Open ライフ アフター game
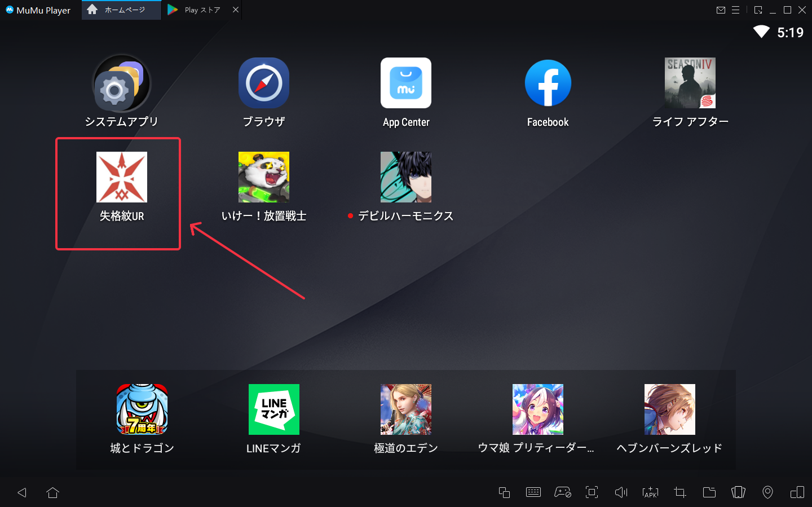Viewport: 812px width, 507px height. tap(690, 83)
